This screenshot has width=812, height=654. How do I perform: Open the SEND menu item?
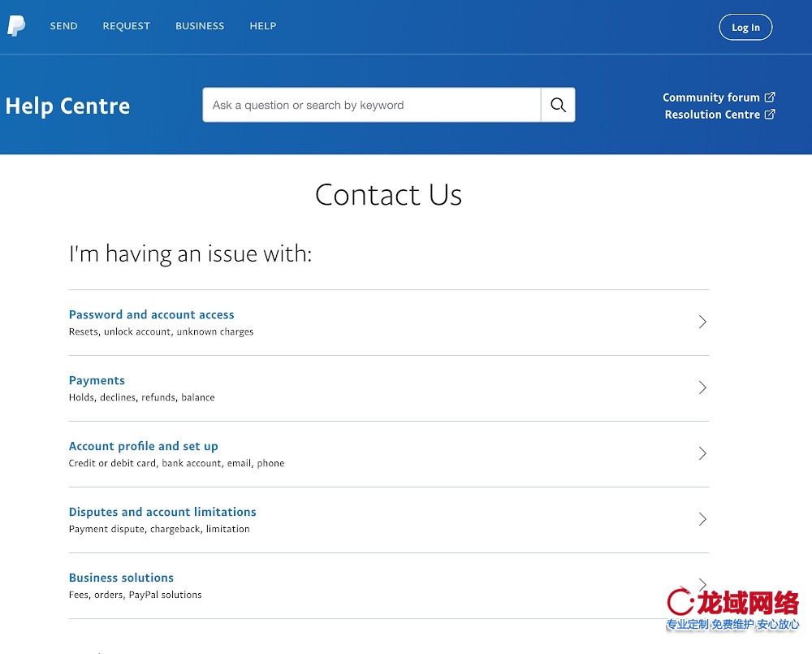click(63, 26)
